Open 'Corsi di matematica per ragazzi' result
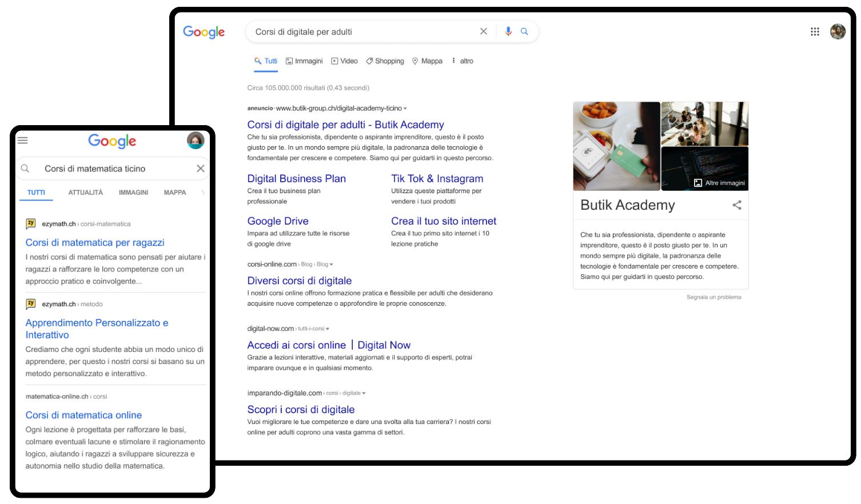 click(x=95, y=242)
